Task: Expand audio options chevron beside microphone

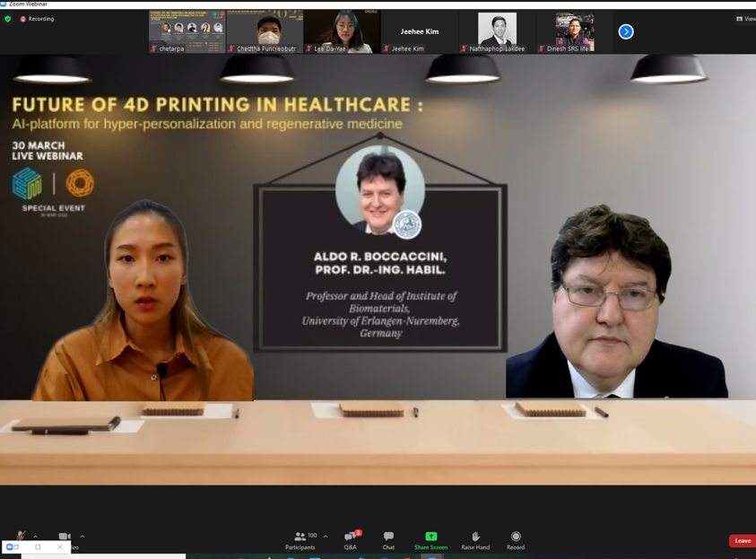Action: point(36,537)
